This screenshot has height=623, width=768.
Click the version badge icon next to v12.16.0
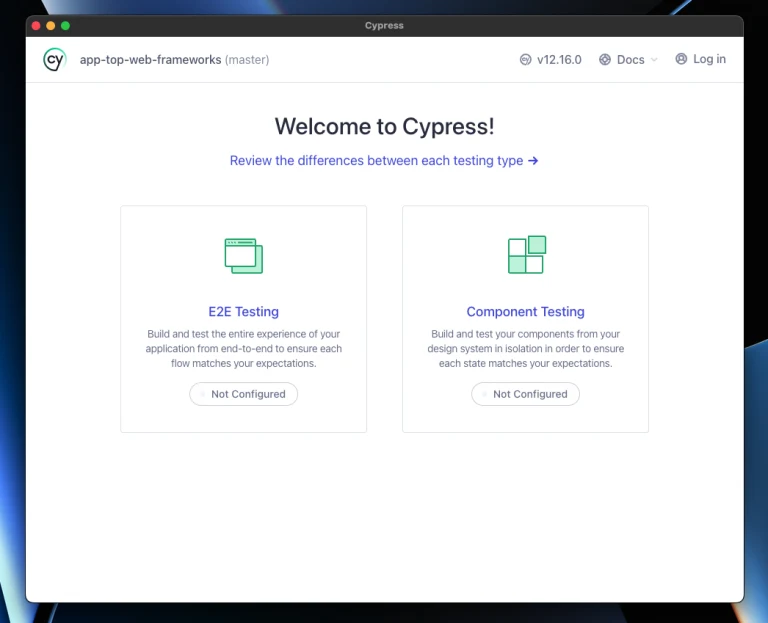click(525, 60)
